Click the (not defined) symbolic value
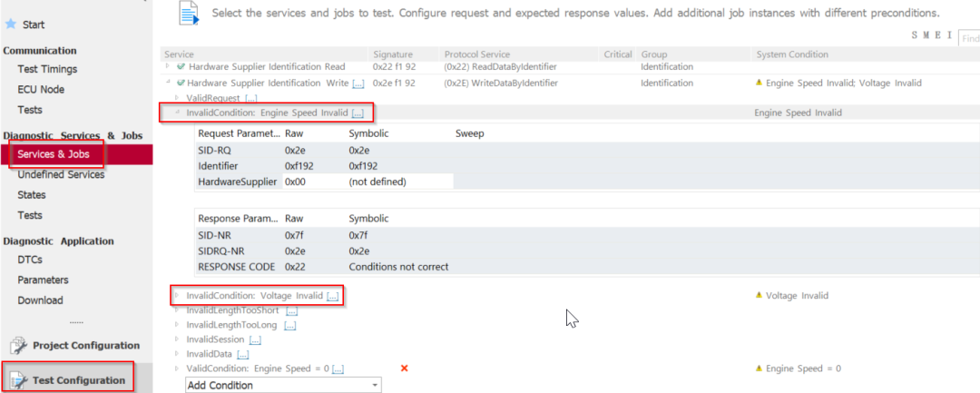The image size is (980, 393). pos(377,182)
